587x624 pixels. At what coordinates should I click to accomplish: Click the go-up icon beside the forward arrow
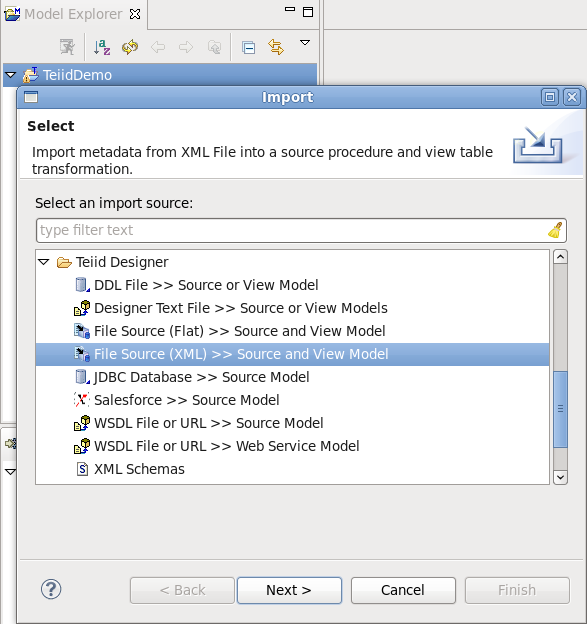[215, 47]
